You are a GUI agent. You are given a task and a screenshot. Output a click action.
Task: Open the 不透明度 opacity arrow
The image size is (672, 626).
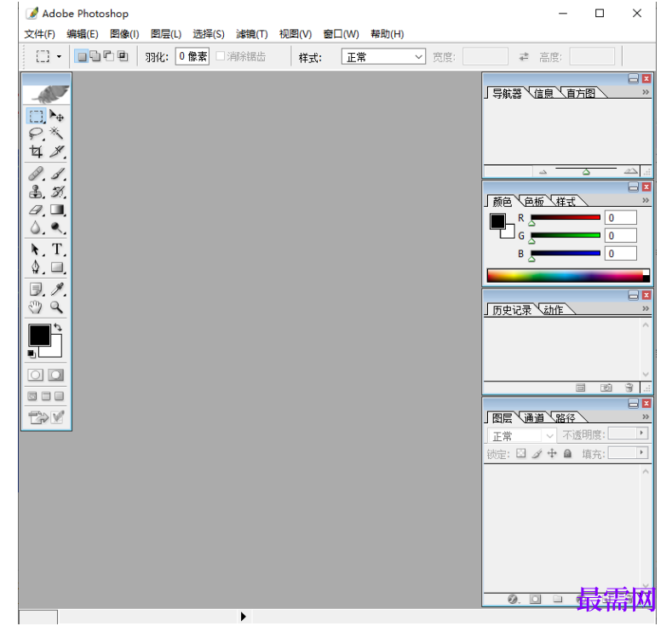(x=641, y=433)
